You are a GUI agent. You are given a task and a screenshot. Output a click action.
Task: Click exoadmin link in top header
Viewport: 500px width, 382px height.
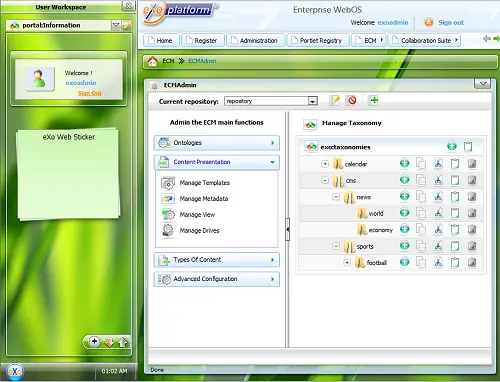[393, 23]
